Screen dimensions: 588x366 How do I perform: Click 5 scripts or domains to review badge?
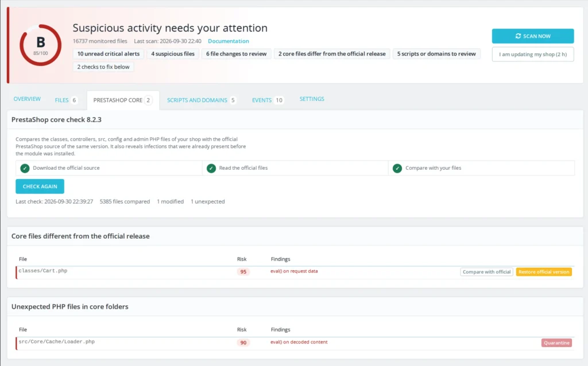coord(436,54)
